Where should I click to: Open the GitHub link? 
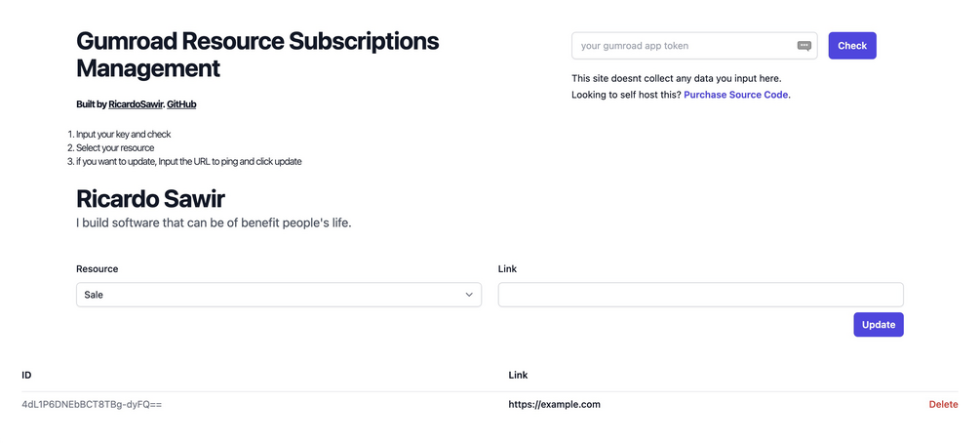tap(181, 103)
